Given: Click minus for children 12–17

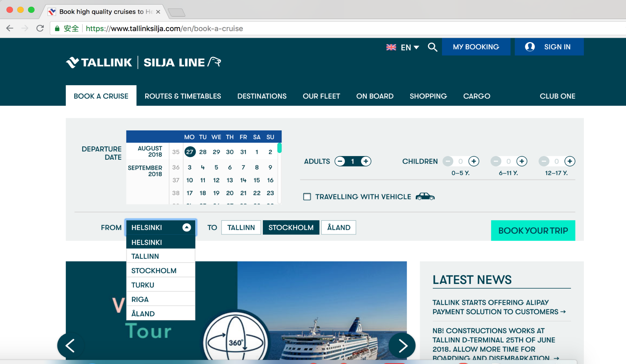Looking at the screenshot, I should tap(544, 161).
